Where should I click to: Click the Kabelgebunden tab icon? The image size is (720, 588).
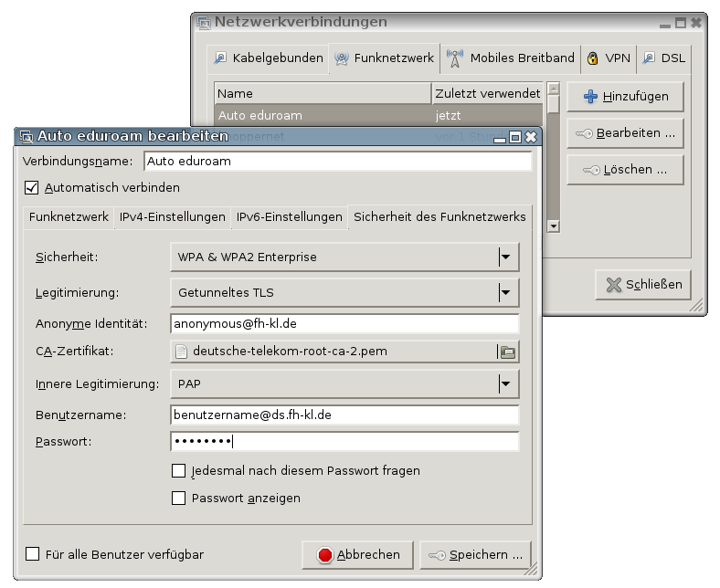219,58
